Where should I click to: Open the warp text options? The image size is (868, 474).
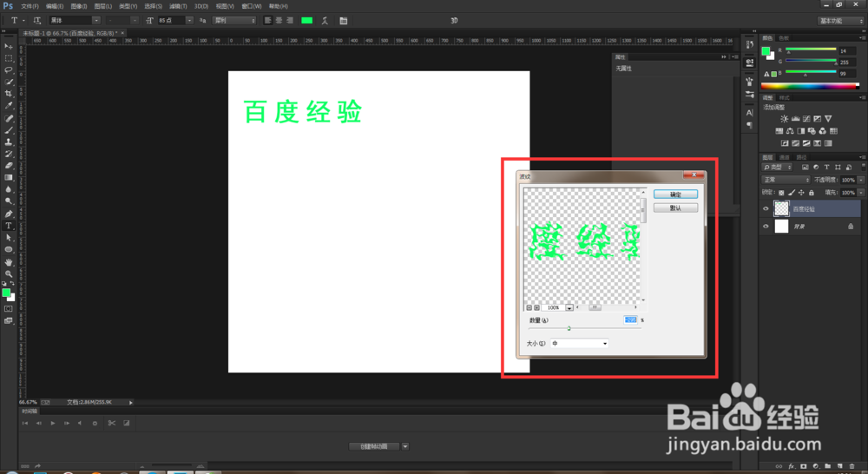(x=325, y=21)
